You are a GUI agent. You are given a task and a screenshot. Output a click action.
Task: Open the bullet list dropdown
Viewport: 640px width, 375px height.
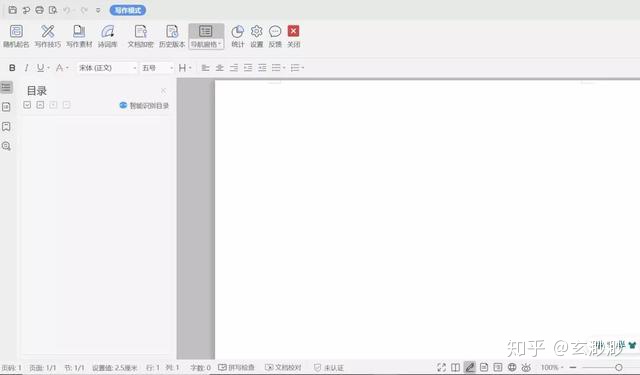click(x=278, y=68)
